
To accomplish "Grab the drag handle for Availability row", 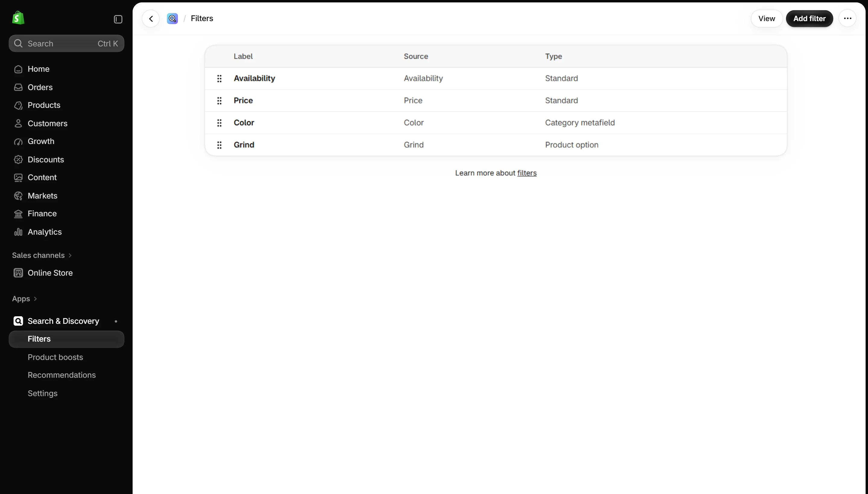I will [x=219, y=78].
